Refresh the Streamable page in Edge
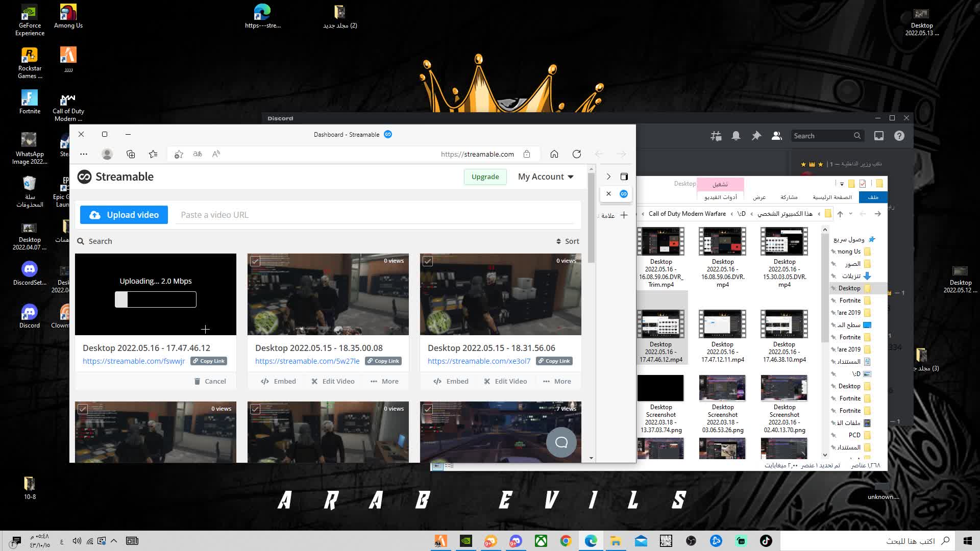This screenshot has height=551, width=980. pyautogui.click(x=577, y=154)
